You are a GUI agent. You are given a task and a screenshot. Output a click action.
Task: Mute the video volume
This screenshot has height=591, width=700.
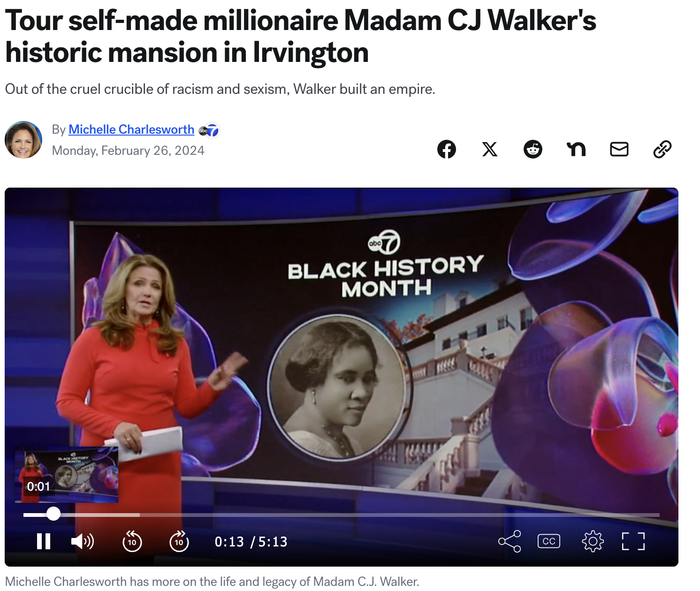coord(83,541)
